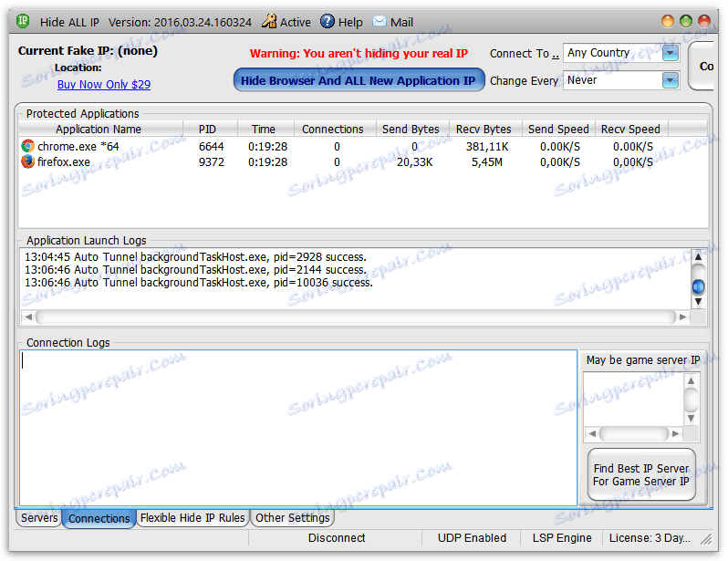Click the Connect To .. label

click(x=525, y=54)
